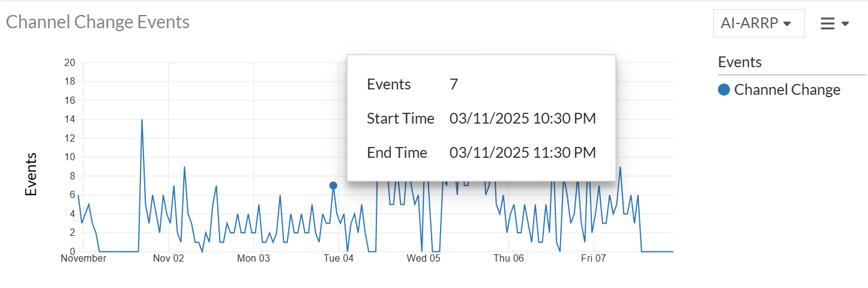This screenshot has width=868, height=288.
Task: Click the tooltip Start Time value
Action: [522, 119]
